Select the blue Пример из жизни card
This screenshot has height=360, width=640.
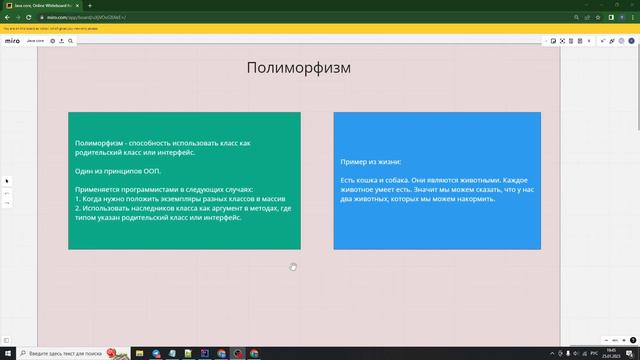pyautogui.click(x=437, y=181)
